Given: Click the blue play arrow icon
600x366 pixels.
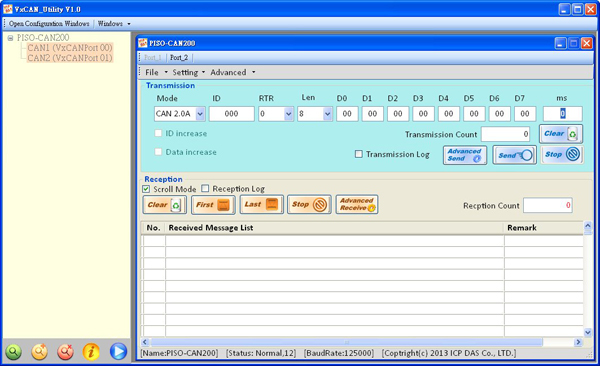Looking at the screenshot, I should (118, 351).
